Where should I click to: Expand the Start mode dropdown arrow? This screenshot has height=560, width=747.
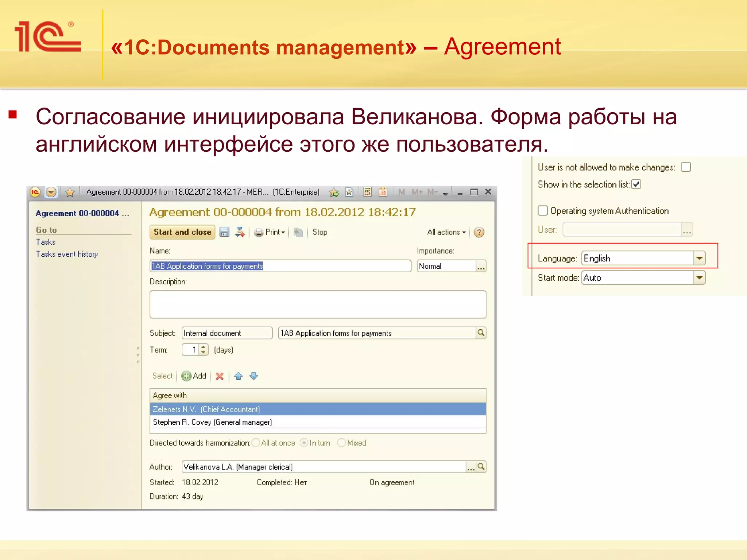tap(699, 278)
